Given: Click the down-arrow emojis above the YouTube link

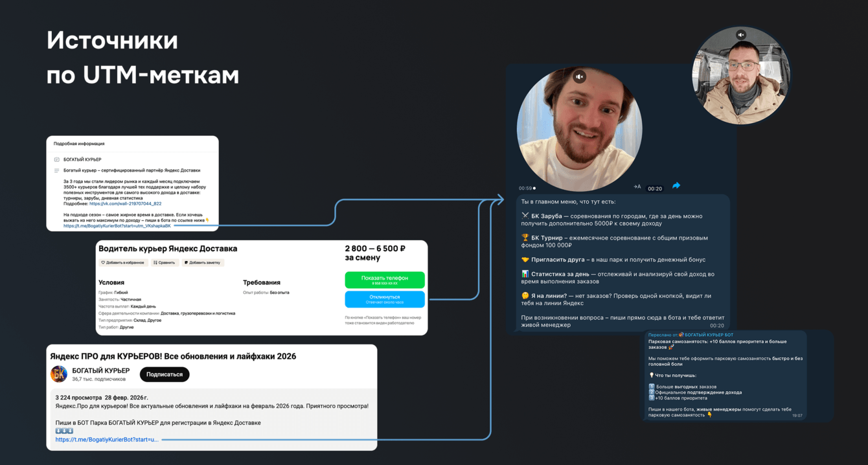Looking at the screenshot, I should pos(64,431).
